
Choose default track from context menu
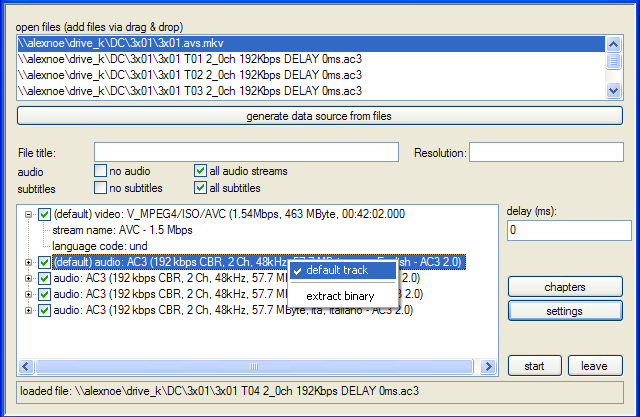pyautogui.click(x=337, y=270)
